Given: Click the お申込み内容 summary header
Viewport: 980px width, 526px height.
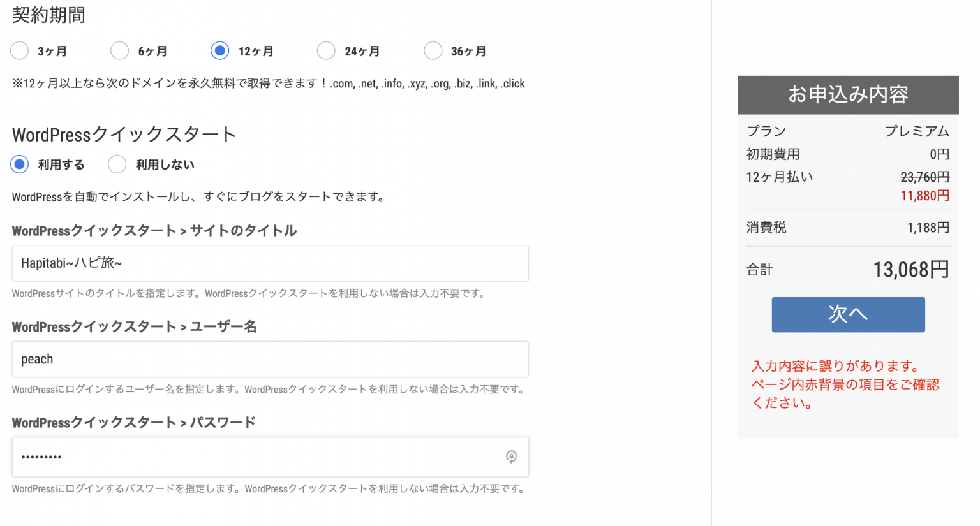Looking at the screenshot, I should coord(848,95).
